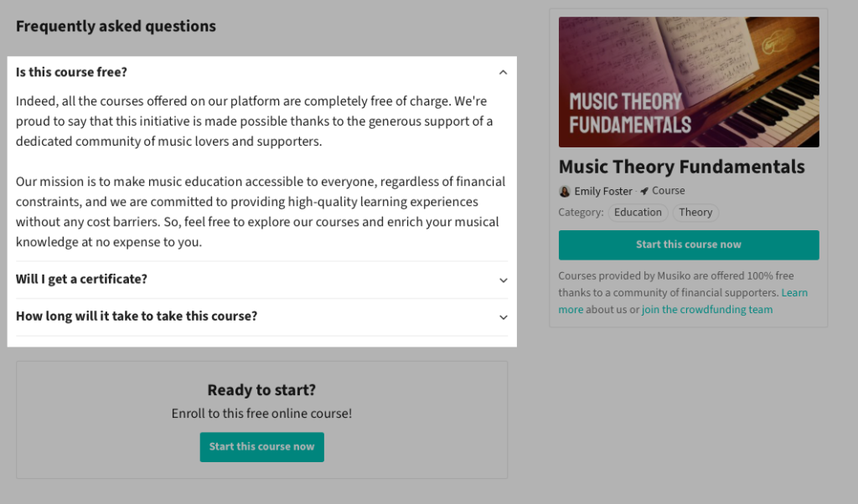Click the "Music Theory Fundamentals" course title
The image size is (858, 504).
(x=681, y=167)
